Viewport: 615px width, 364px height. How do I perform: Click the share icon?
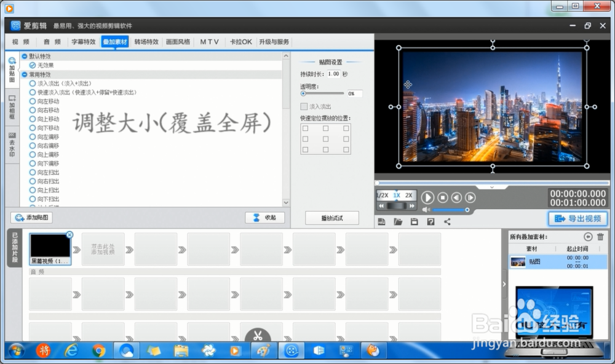[447, 222]
